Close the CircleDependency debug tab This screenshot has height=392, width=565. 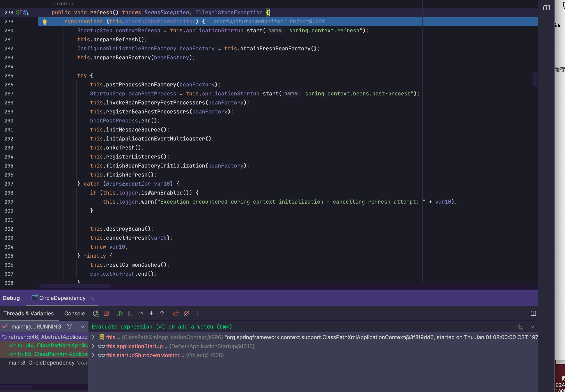tap(92, 298)
